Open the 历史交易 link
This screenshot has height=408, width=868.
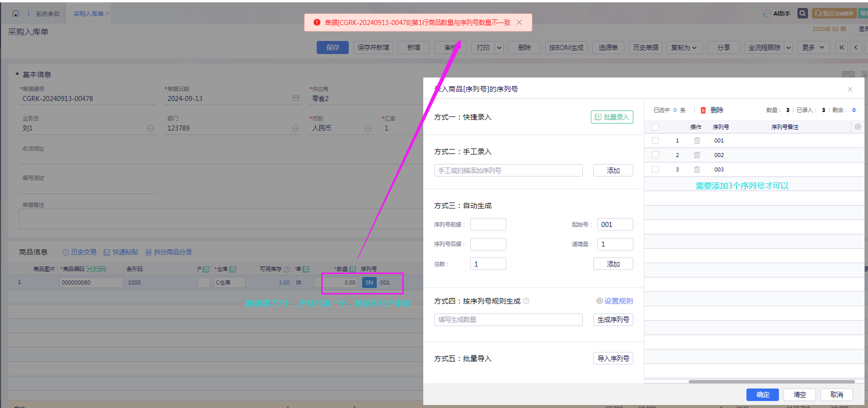(x=79, y=252)
